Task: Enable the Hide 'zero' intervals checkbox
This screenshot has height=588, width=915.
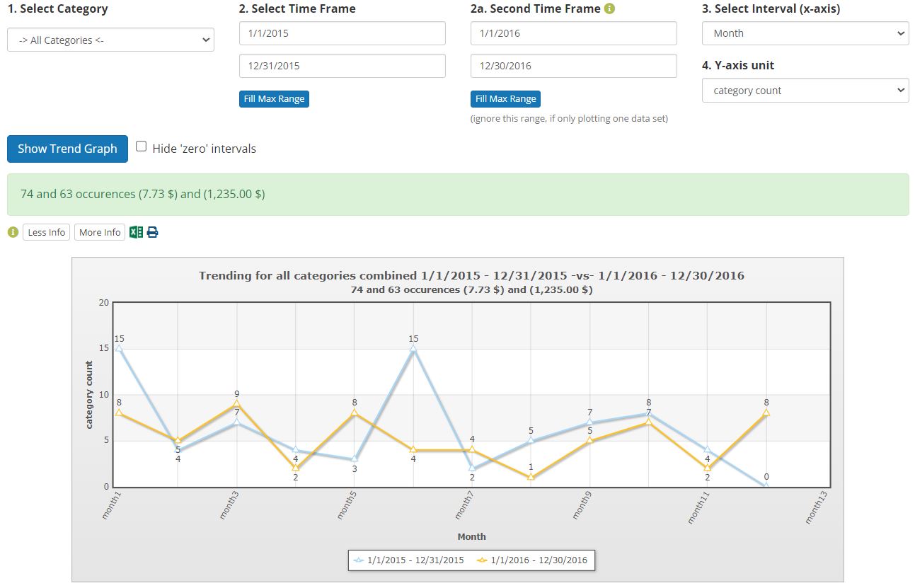Action: [x=142, y=145]
